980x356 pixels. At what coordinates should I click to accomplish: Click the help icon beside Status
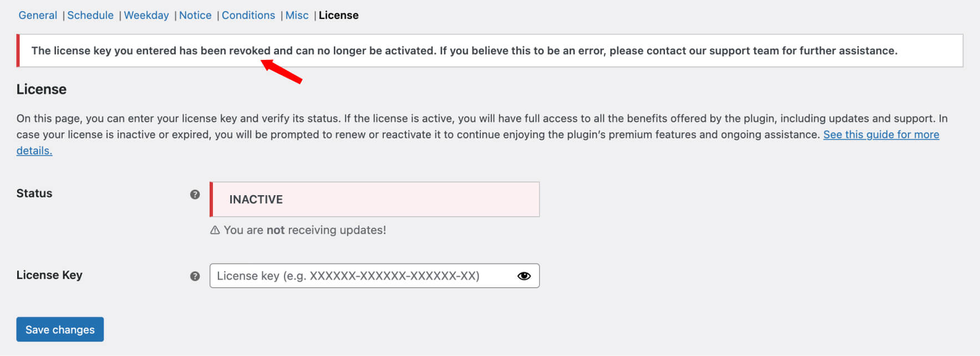(195, 194)
